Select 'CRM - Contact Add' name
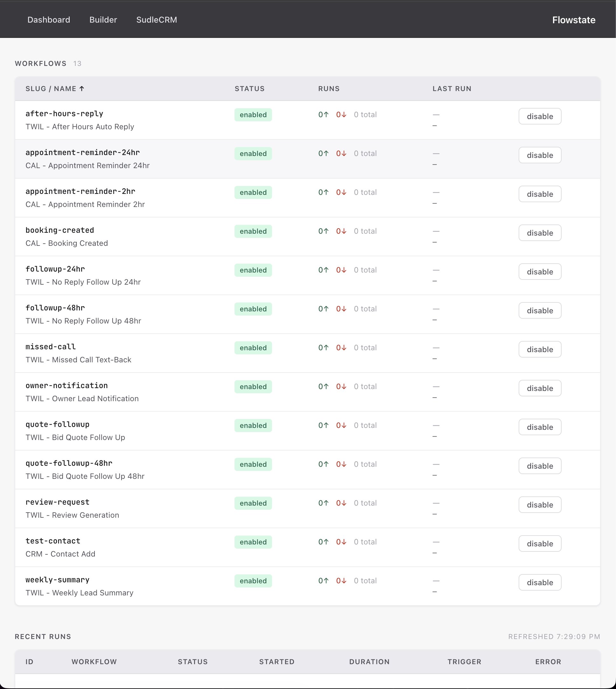Screen dimensions: 616x689 coord(60,554)
